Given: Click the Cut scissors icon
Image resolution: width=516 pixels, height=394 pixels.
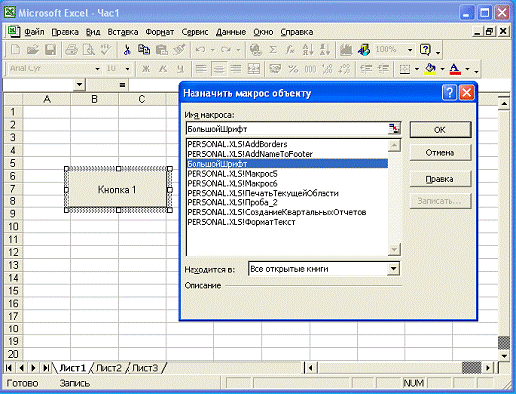Looking at the screenshot, I should (x=127, y=50).
